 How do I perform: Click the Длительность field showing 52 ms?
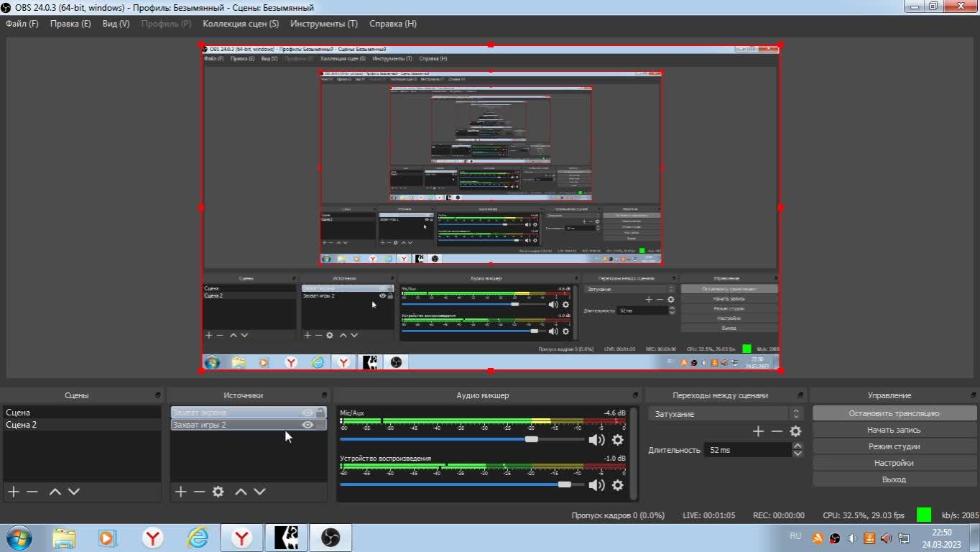tap(746, 450)
